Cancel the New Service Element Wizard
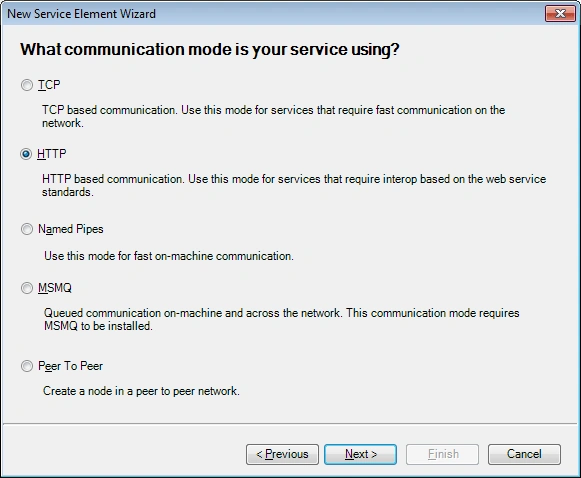 (524, 454)
